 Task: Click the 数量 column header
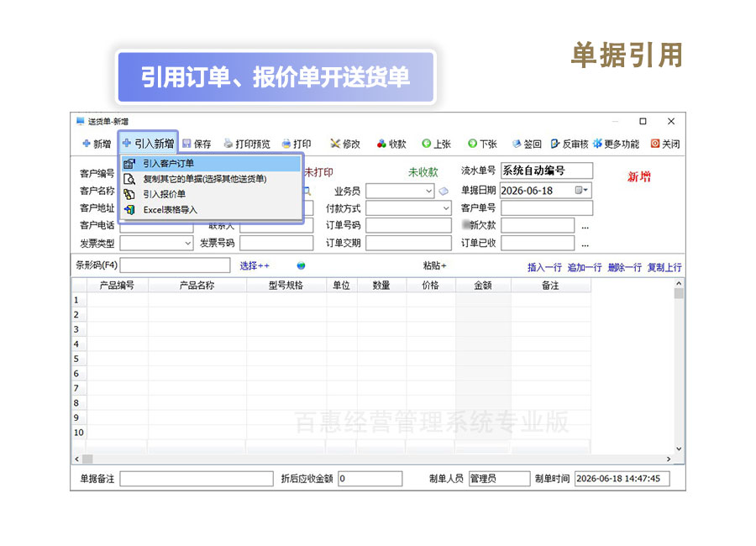[381, 286]
